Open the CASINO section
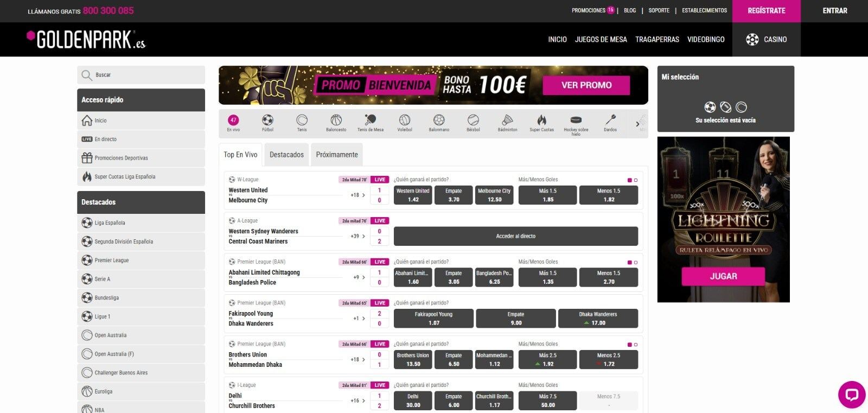Screen dimensions: 868x413 [766, 39]
